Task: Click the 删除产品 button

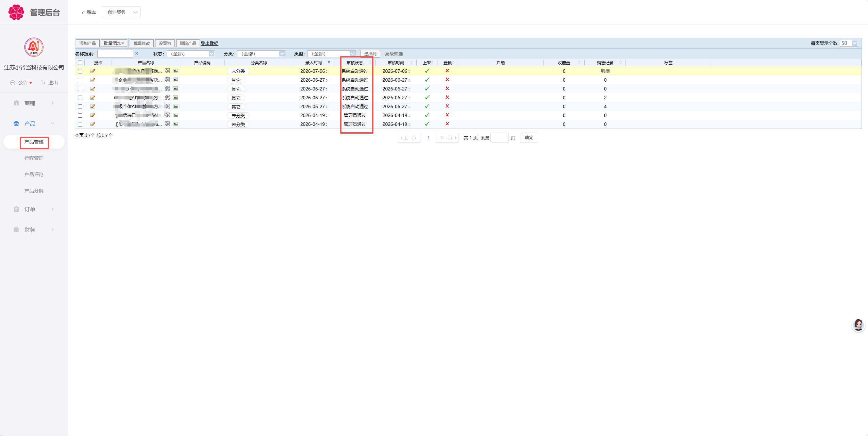Action: [x=188, y=43]
